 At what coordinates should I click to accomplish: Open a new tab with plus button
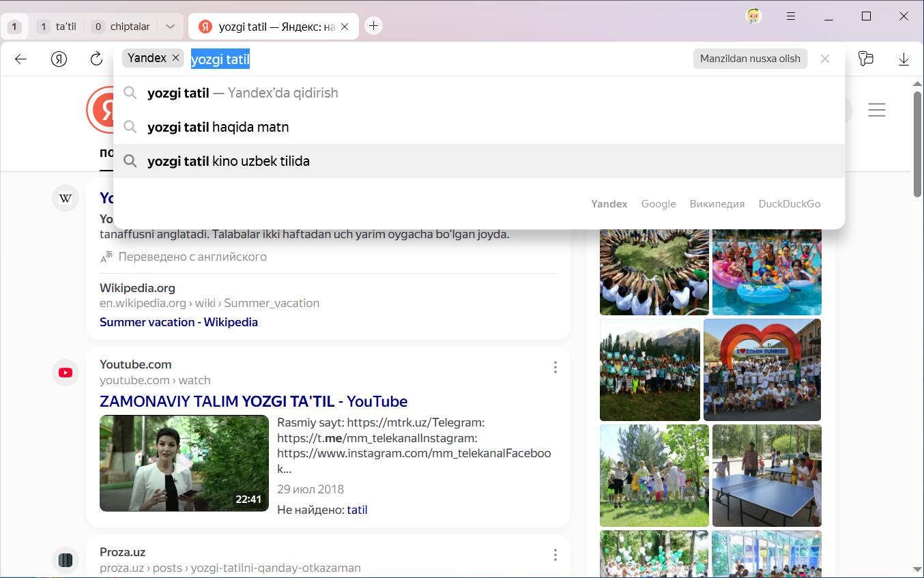(373, 27)
